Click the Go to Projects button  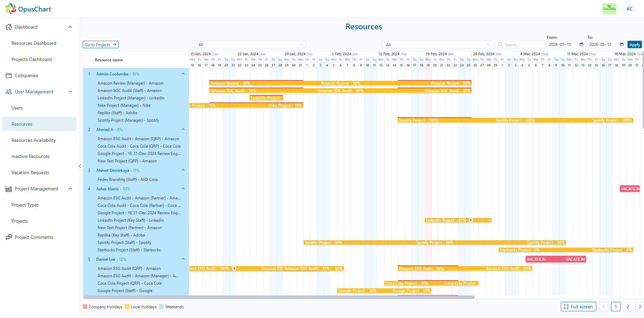pos(101,44)
